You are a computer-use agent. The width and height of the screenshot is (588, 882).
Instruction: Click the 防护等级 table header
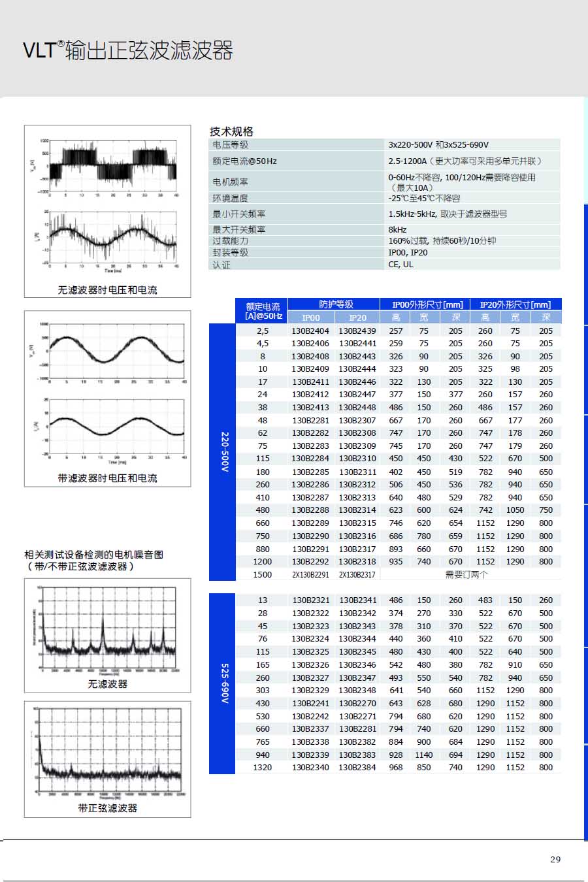[335, 304]
